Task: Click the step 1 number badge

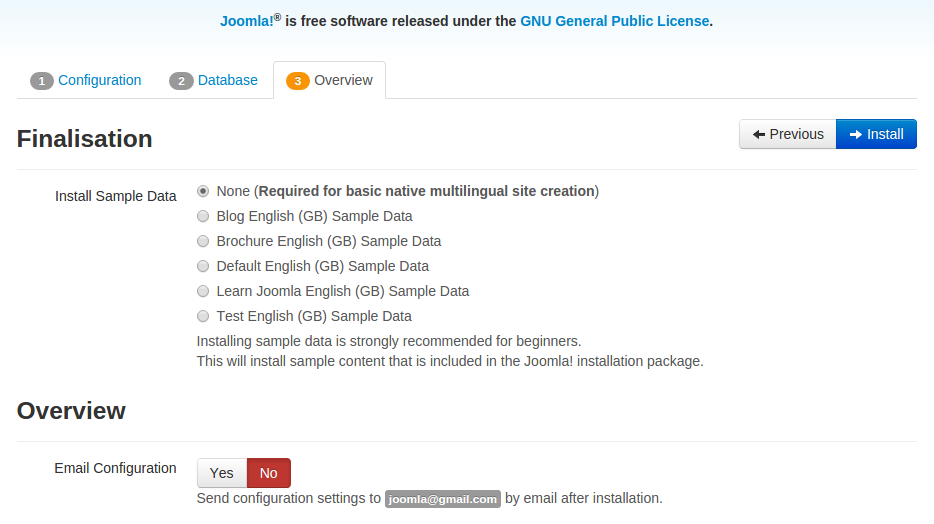Action: point(42,80)
